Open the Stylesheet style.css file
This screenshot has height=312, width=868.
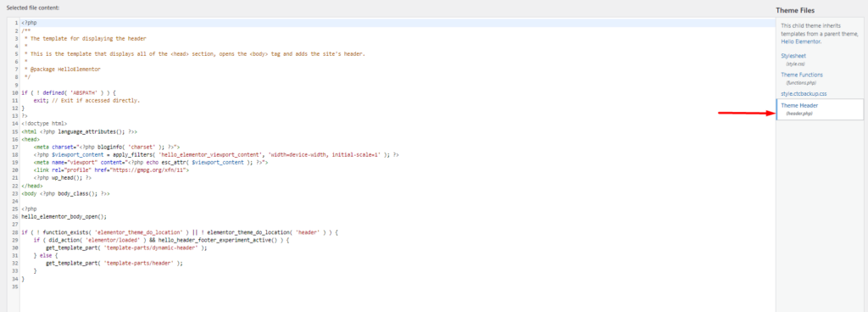click(x=794, y=56)
